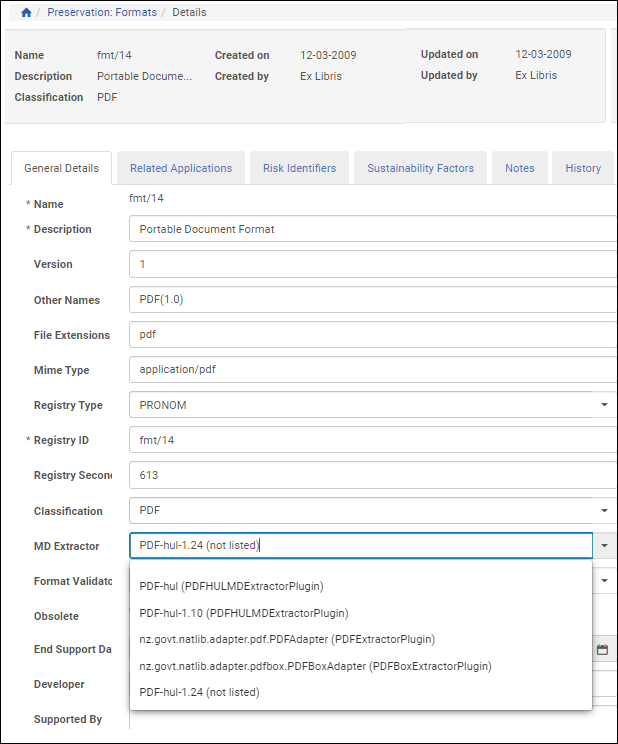Open the Risk Identifiers tab
Image resolution: width=618 pixels, height=744 pixels.
pyautogui.click(x=299, y=168)
